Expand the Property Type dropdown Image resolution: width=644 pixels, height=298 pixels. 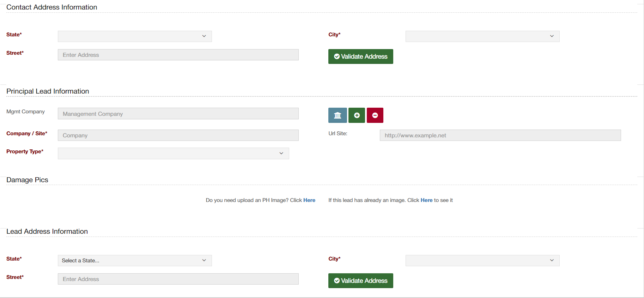coord(174,153)
